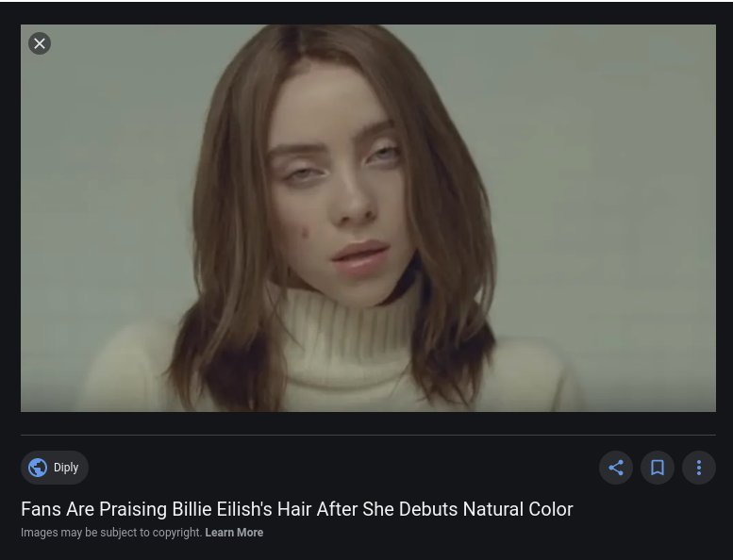Image resolution: width=733 pixels, height=560 pixels.
Task: Follow the Learn More copyright link
Action: click(234, 533)
